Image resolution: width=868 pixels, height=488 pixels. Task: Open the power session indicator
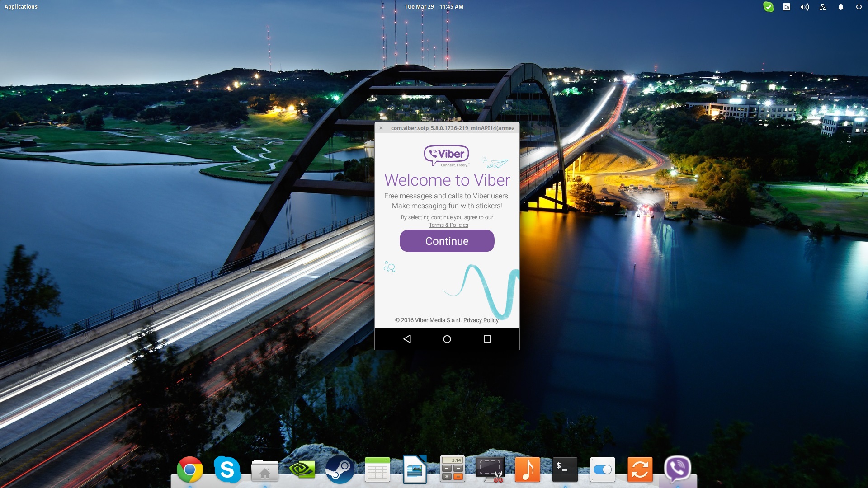click(x=859, y=7)
